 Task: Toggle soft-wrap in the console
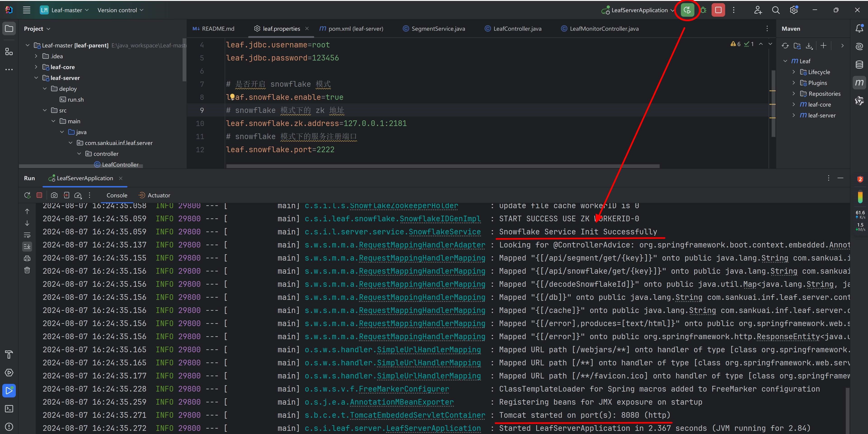[27, 235]
